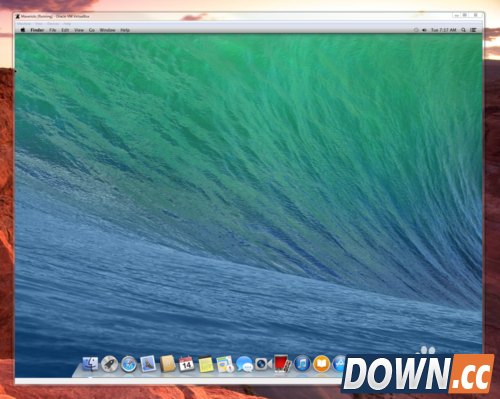Open Contacts address book in Dock
Image resolution: width=500 pixels, height=399 pixels.
[168, 364]
